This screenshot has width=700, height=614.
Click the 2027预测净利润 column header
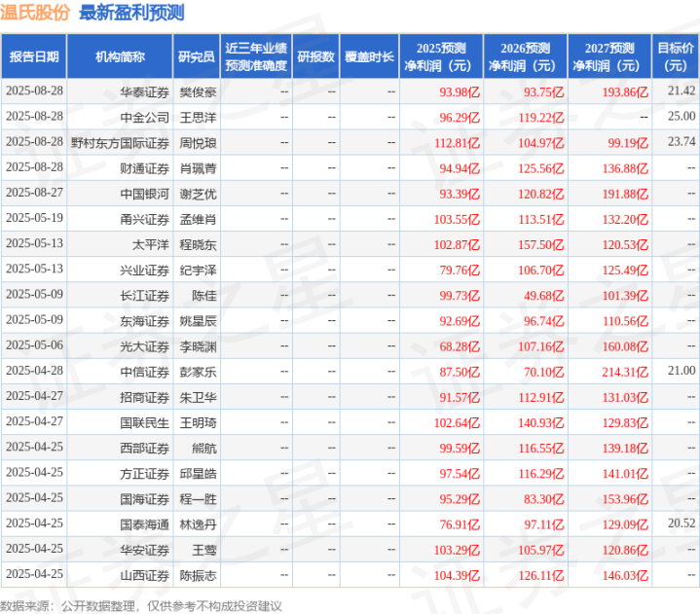click(x=609, y=56)
